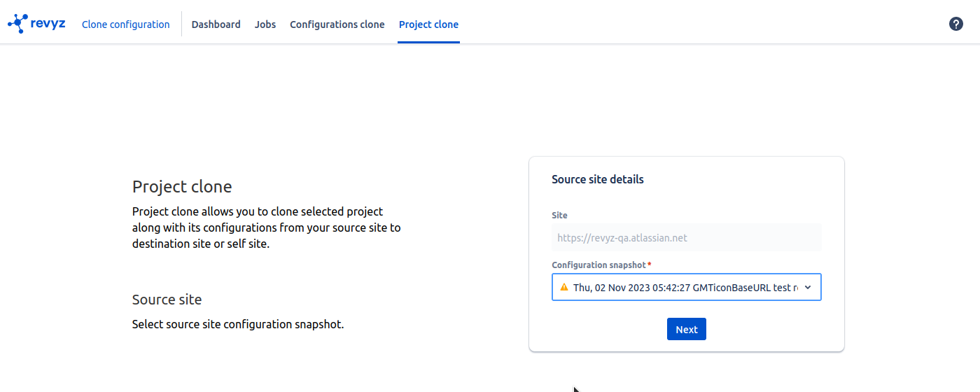Click the revyz molecule logo icon
980x392 pixels.
(x=17, y=24)
